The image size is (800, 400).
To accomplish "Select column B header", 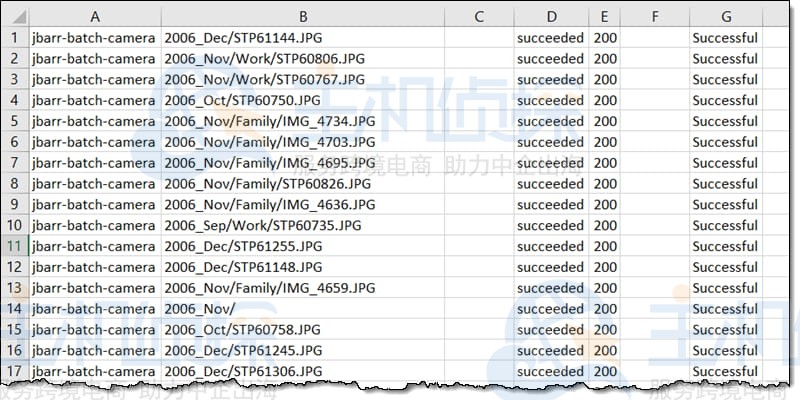I will [x=302, y=17].
